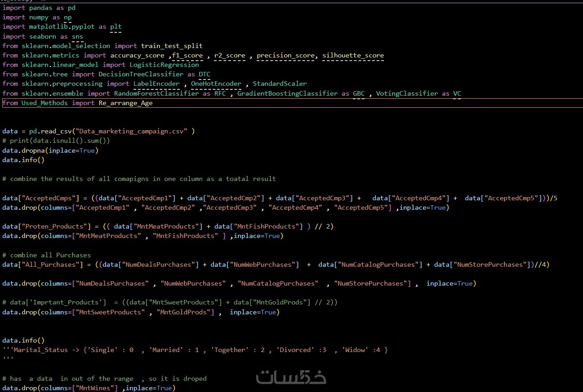Select "precision_score" in the metrics import
Viewport: 583px width, 392px height.
click(285, 55)
